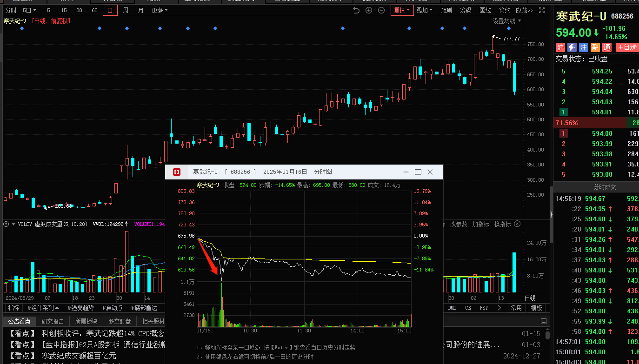Expand the 更多 periods dropdown
639x364 pixels.
[160, 10]
